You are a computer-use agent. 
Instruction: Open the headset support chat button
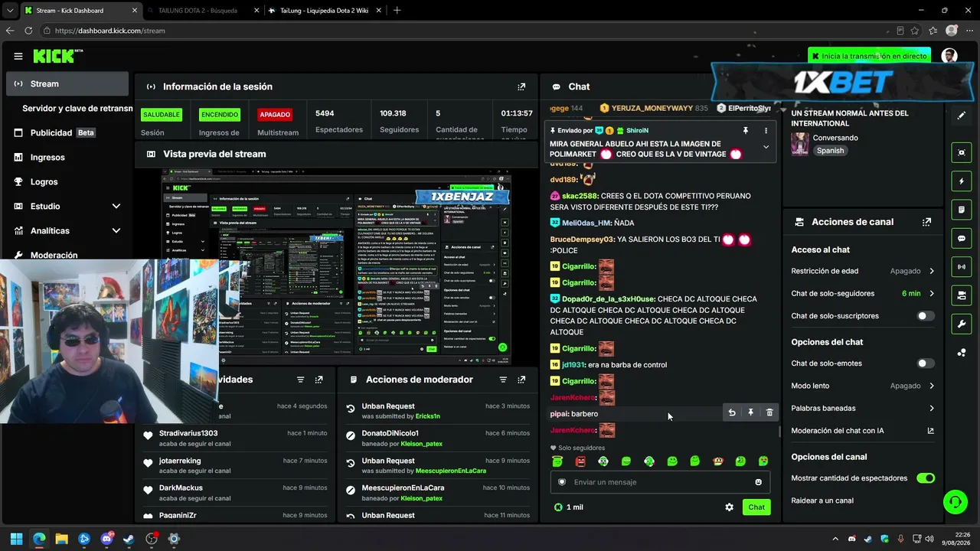tap(955, 502)
